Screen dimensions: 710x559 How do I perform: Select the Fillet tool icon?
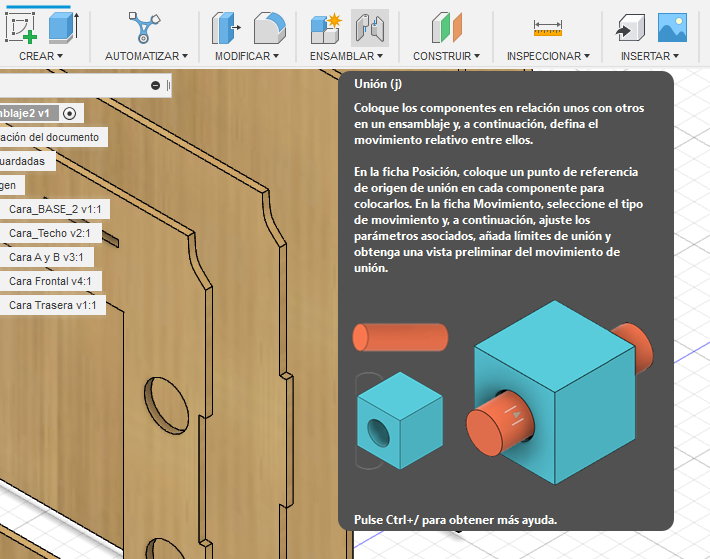(269, 28)
